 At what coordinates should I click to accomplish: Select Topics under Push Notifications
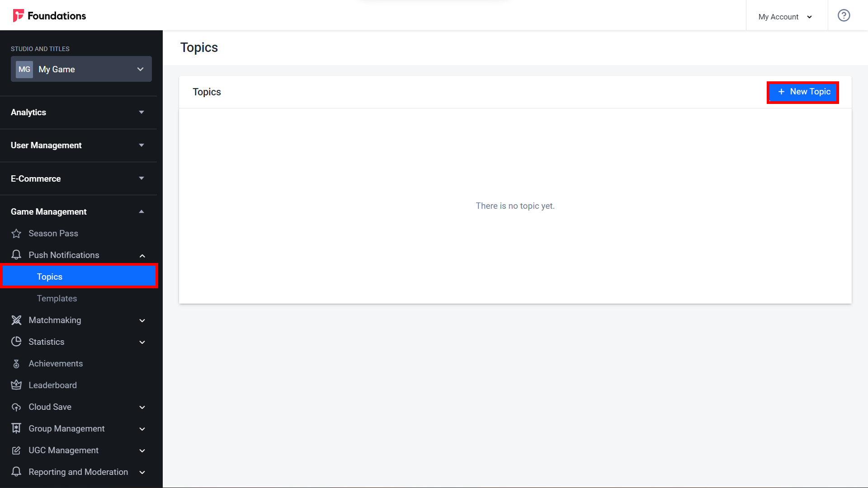pyautogui.click(x=49, y=277)
